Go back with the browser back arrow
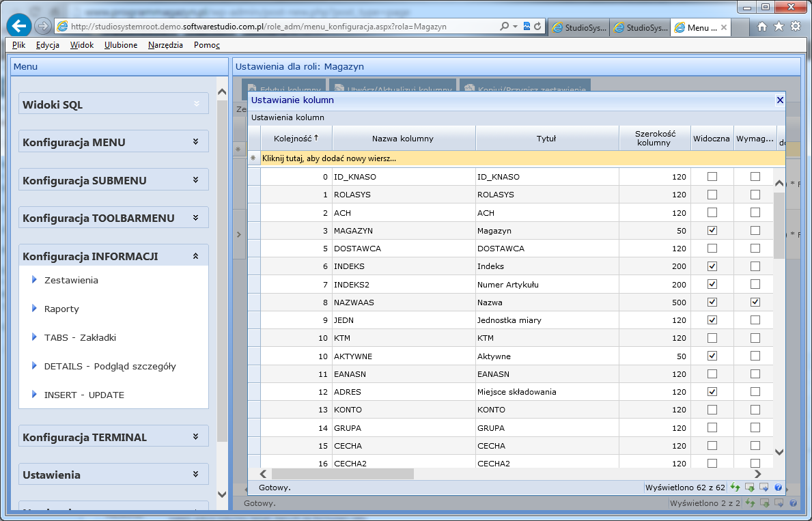Screen dimensions: 812x521 click(19, 25)
